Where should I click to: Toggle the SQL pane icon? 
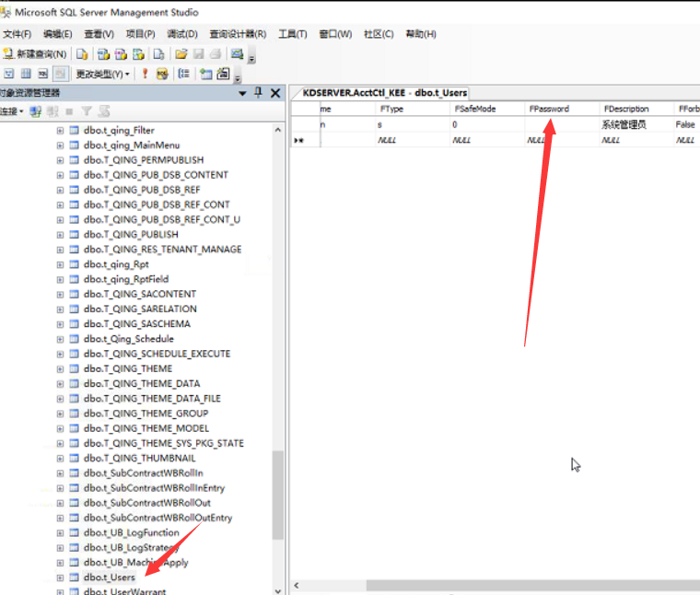point(42,74)
